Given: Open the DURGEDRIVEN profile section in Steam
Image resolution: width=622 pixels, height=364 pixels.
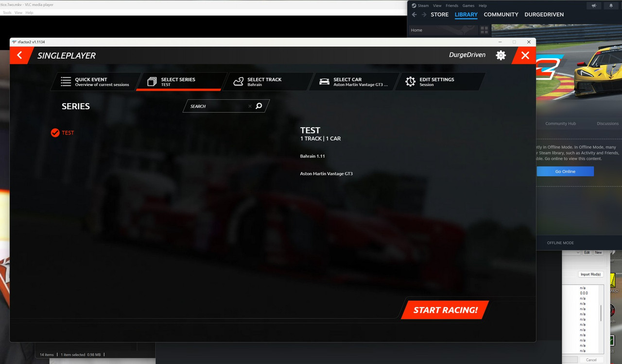Looking at the screenshot, I should point(544,15).
